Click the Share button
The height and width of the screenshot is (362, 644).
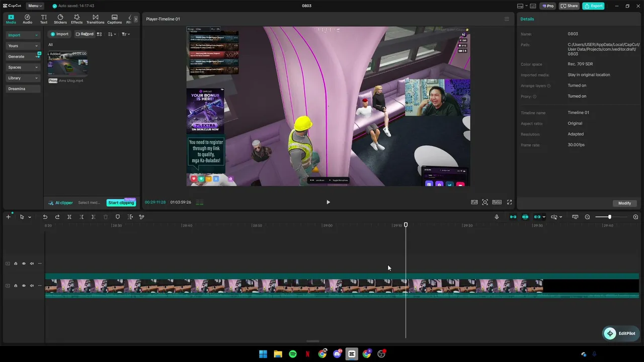570,6
